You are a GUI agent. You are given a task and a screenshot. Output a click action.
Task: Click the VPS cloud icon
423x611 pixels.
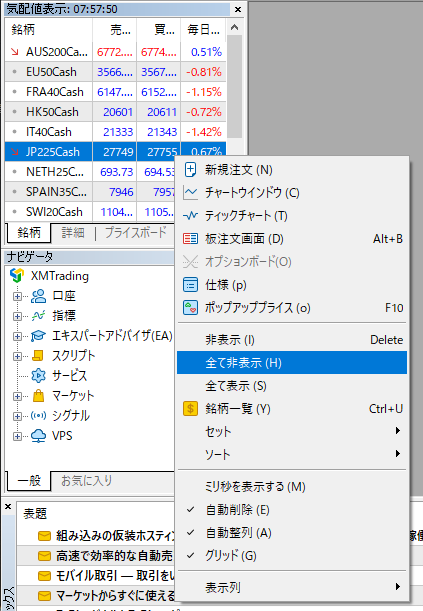pyautogui.click(x=38, y=436)
